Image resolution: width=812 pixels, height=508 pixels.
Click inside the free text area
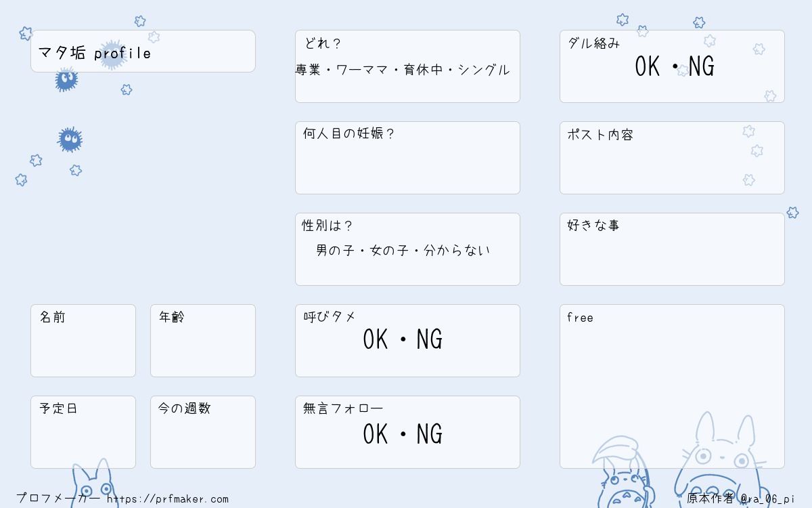pos(672,386)
